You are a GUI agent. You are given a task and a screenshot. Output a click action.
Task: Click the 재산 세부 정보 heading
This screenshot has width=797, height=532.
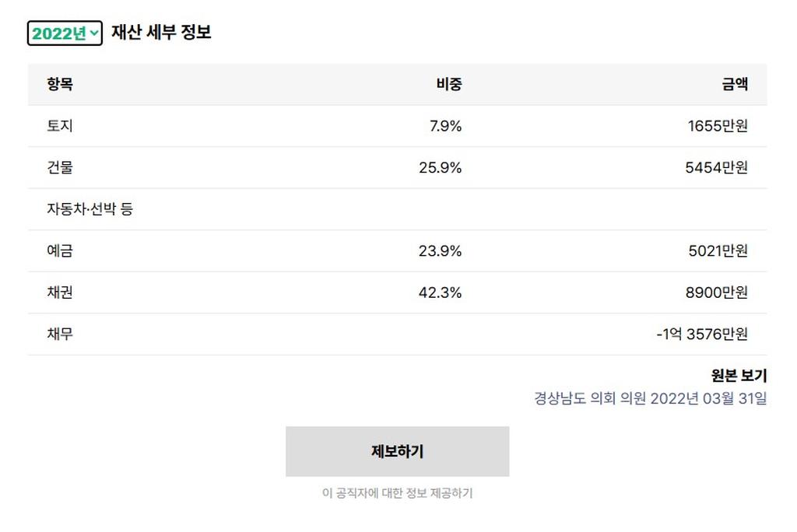pyautogui.click(x=161, y=33)
